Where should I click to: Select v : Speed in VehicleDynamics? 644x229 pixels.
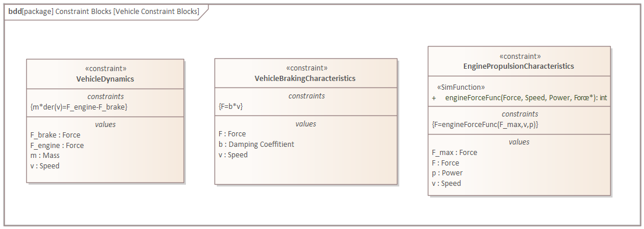click(45, 166)
